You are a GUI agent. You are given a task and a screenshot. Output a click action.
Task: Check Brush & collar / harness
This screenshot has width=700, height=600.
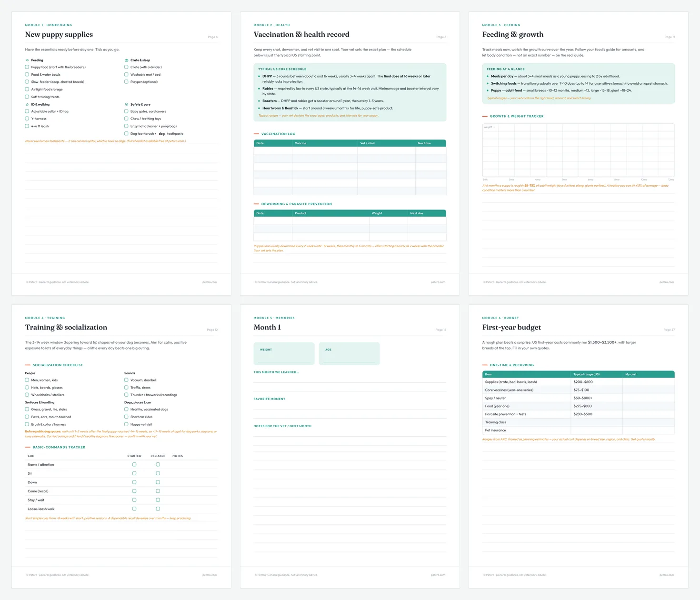(x=27, y=424)
